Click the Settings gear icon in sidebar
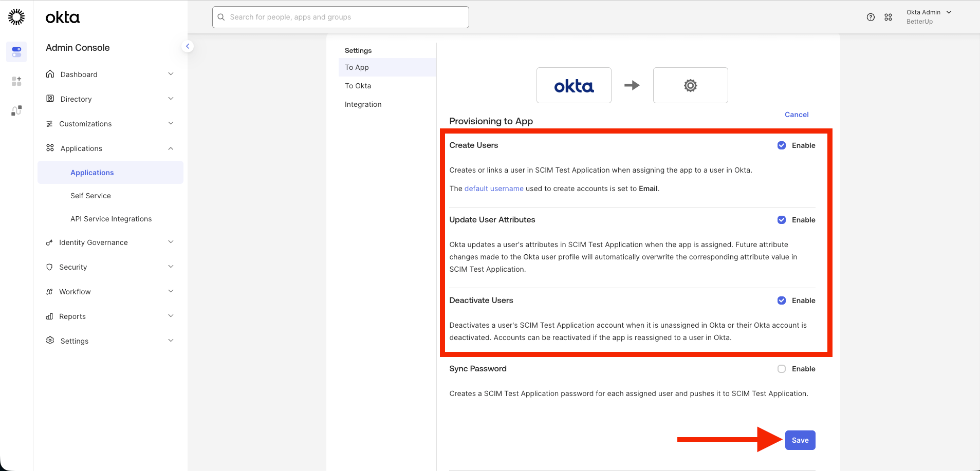The height and width of the screenshot is (471, 980). coord(50,341)
